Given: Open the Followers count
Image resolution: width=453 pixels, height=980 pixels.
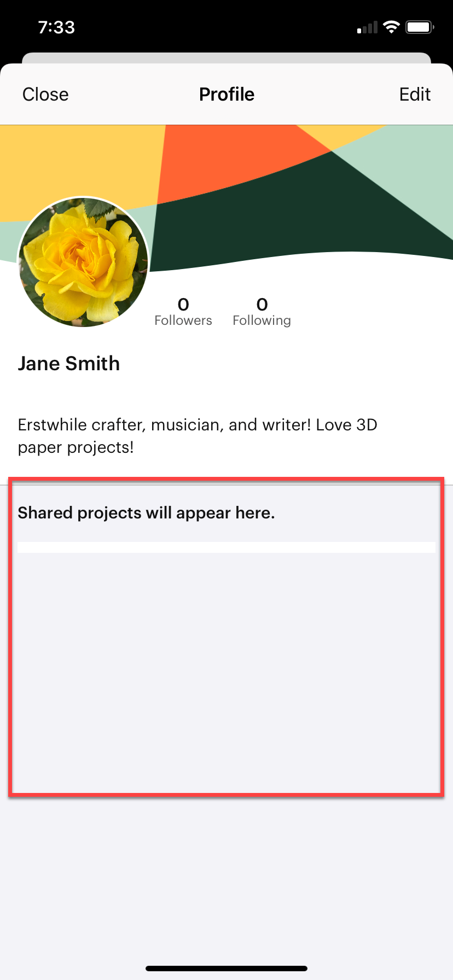Looking at the screenshot, I should coord(183,312).
